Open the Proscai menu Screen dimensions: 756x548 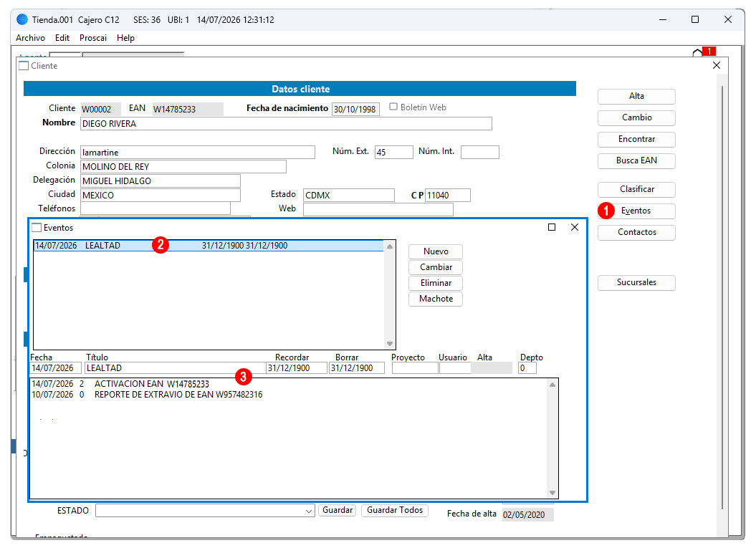pos(93,37)
